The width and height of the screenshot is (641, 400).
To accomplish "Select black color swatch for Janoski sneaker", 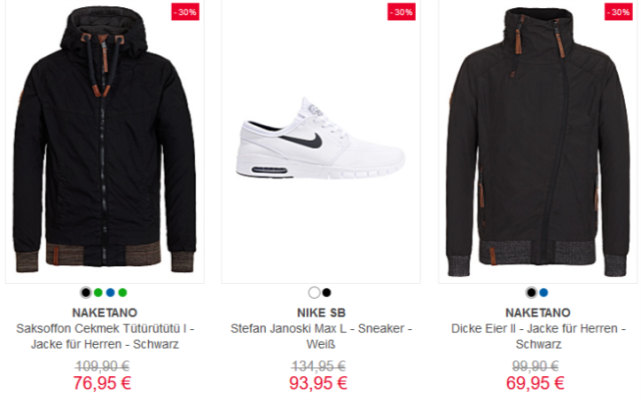I will (326, 292).
